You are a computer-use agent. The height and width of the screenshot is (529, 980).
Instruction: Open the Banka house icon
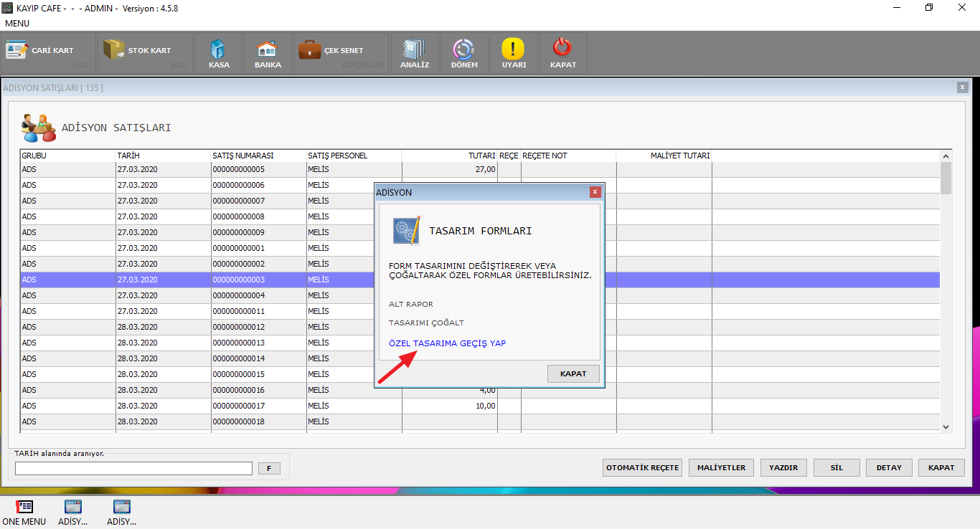click(268, 50)
